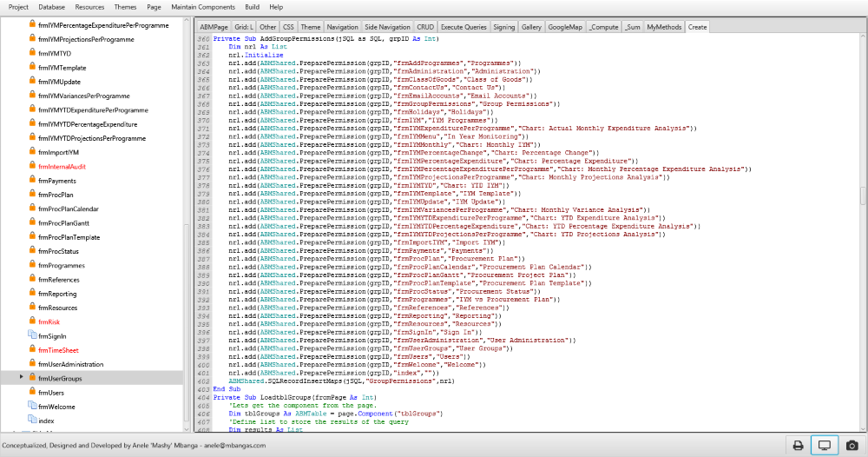Switch to the Navigation tab

pos(342,27)
